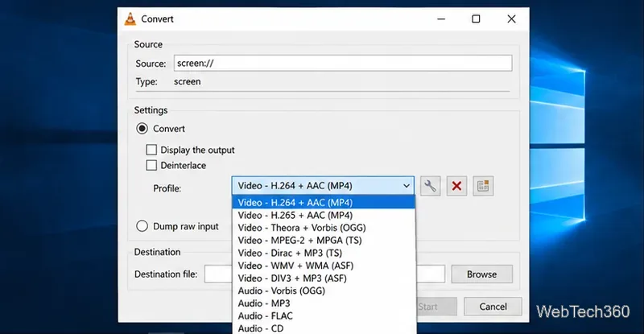This screenshot has height=334, width=644.
Task: Click the Destination file input field
Action: coord(324,274)
